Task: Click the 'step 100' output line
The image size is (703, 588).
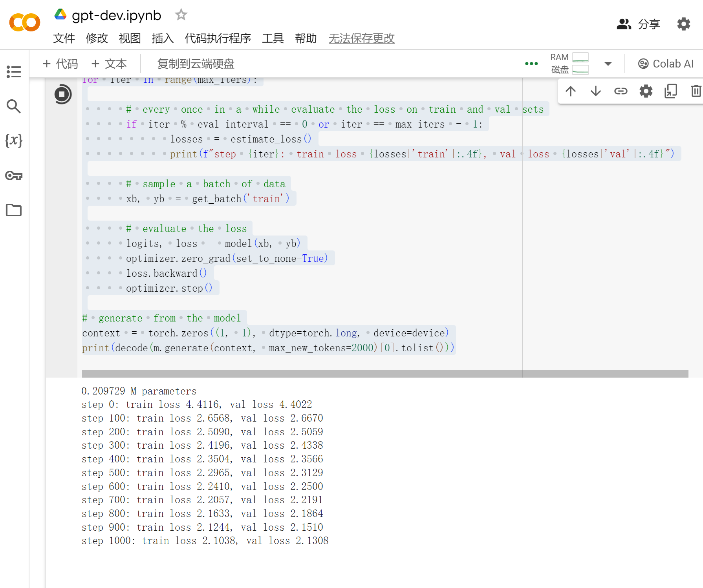Action: point(202,418)
